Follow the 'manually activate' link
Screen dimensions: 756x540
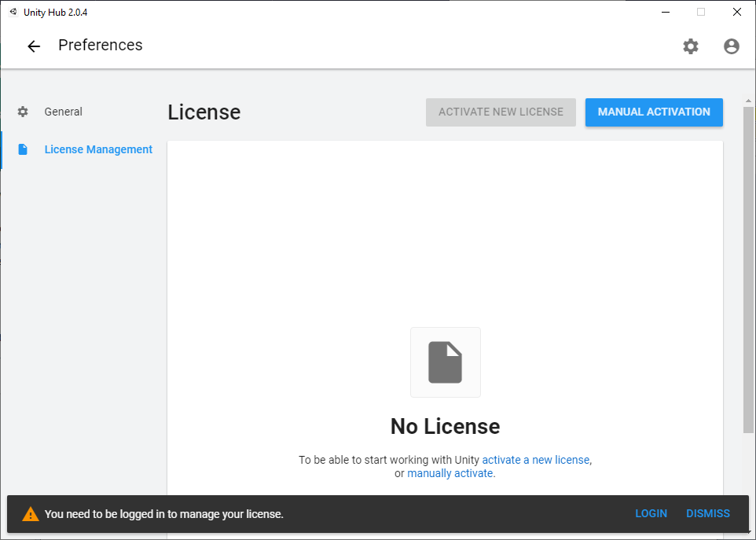pos(450,473)
